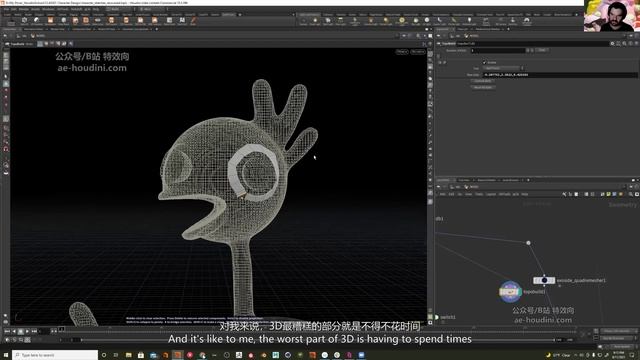Open Chrome from the taskbar

[x=202, y=355]
